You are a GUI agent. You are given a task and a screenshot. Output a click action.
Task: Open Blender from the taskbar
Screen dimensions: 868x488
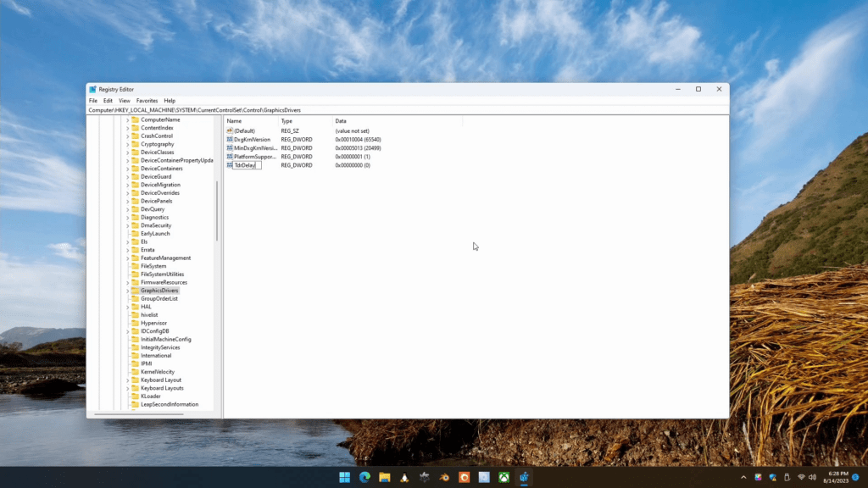pos(444,477)
